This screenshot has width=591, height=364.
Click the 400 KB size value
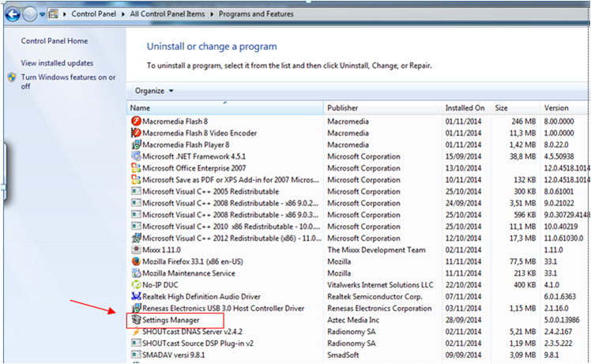pyautogui.click(x=525, y=285)
